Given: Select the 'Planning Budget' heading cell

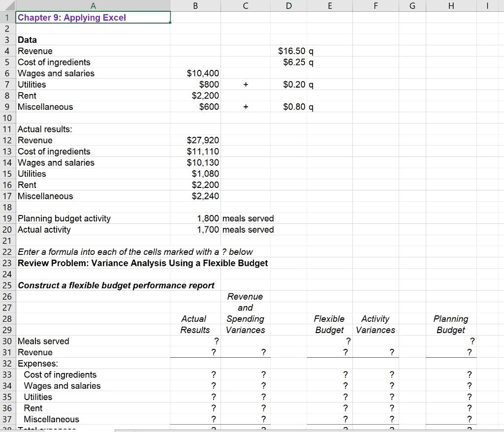Looking at the screenshot, I should pyautogui.click(x=450, y=325).
